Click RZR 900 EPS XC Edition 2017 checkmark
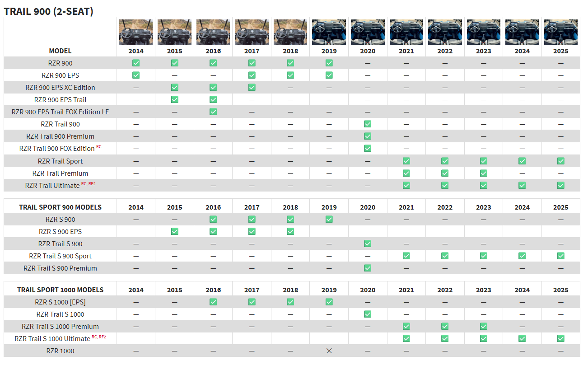 coord(252,87)
